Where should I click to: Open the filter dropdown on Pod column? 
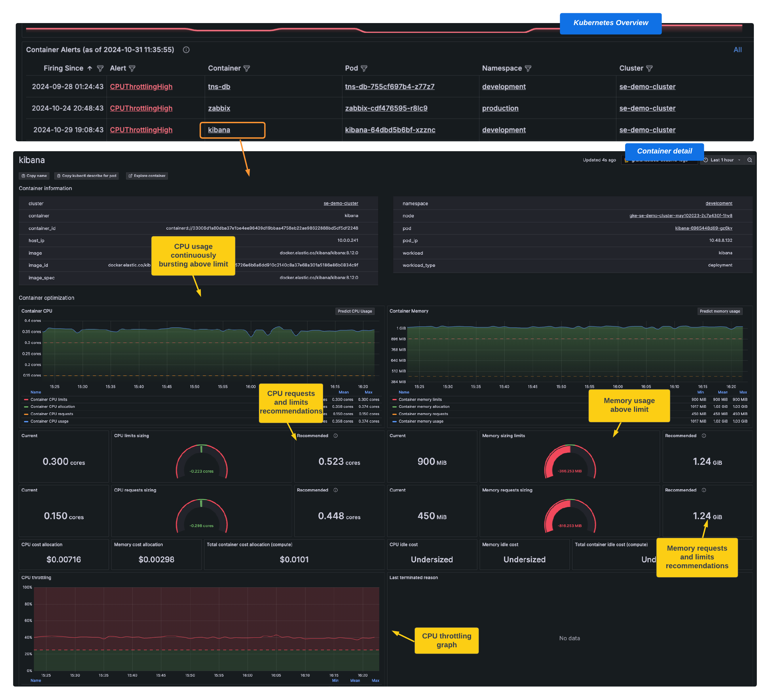[365, 68]
